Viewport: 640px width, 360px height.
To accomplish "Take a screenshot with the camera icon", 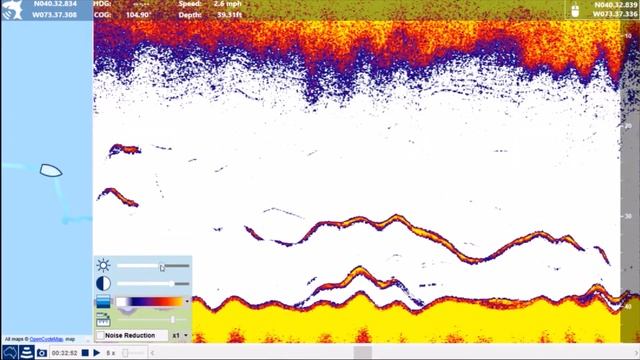I will pyautogui.click(x=42, y=353).
